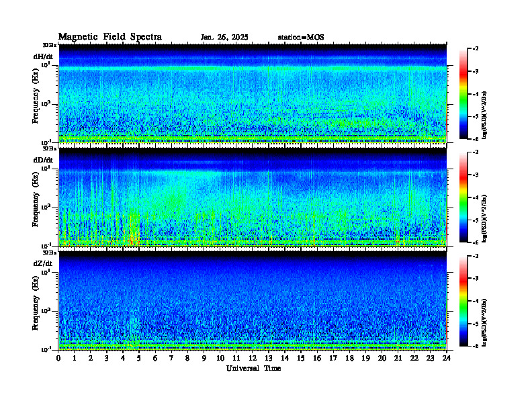Click the dD/dt spectrogram panel
This screenshot has height=411, width=532.
pos(253,197)
